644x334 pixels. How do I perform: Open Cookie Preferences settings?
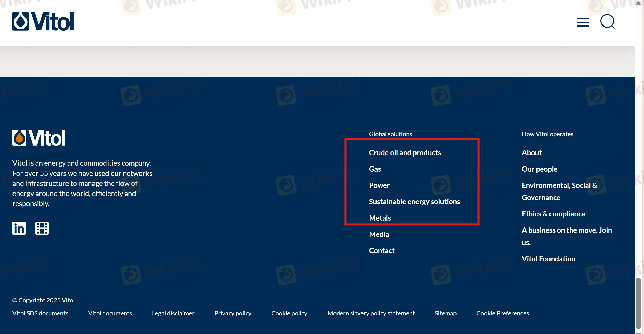503,313
